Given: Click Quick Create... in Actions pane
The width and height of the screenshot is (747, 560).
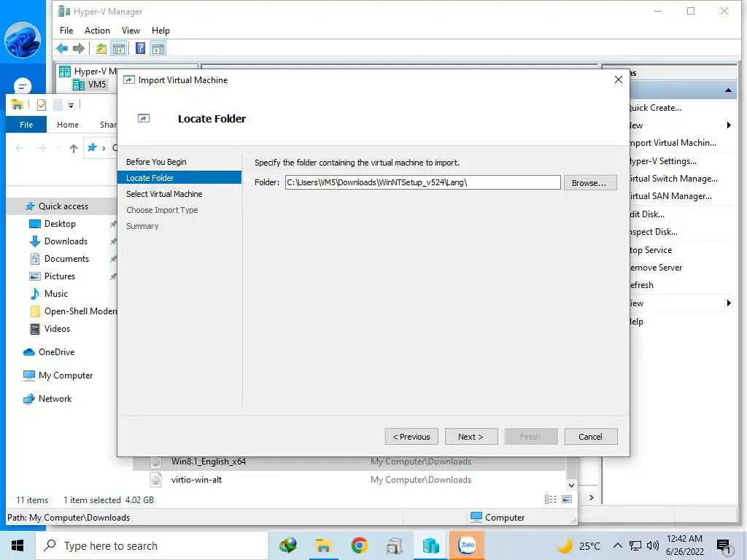Looking at the screenshot, I should pyautogui.click(x=655, y=108).
